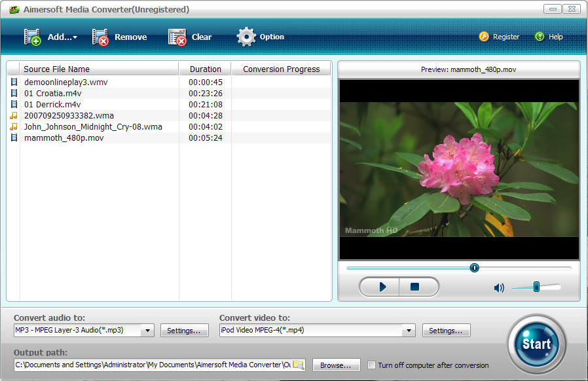Screen dimensions: 588x381
Task: Click the mammoth flower preview image
Action: click(x=460, y=170)
